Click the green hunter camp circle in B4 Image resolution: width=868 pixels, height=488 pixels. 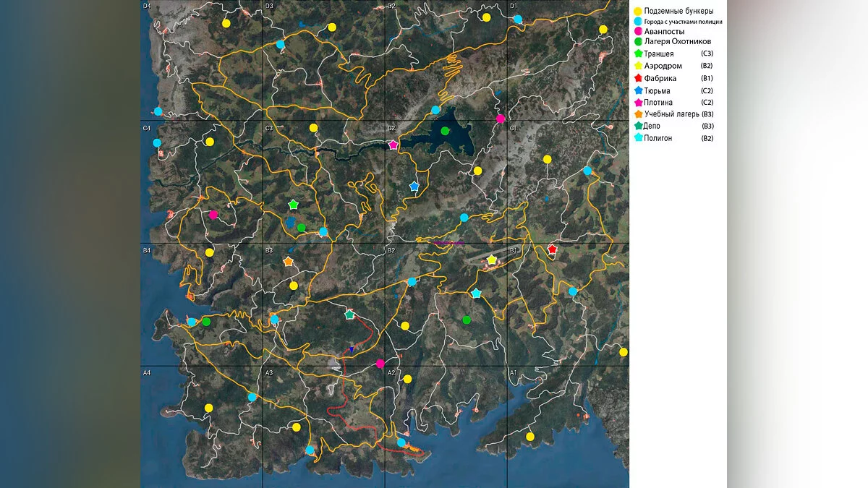(x=206, y=322)
